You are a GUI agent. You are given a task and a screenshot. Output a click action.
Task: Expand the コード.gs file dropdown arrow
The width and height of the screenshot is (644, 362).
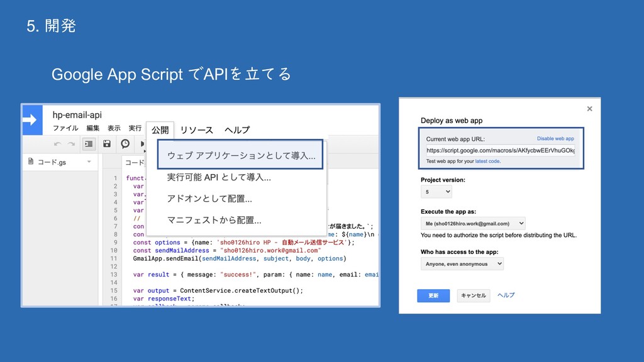(89, 162)
